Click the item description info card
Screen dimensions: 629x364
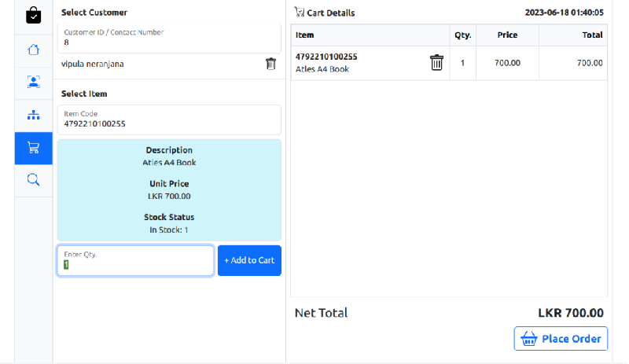pyautogui.click(x=169, y=189)
